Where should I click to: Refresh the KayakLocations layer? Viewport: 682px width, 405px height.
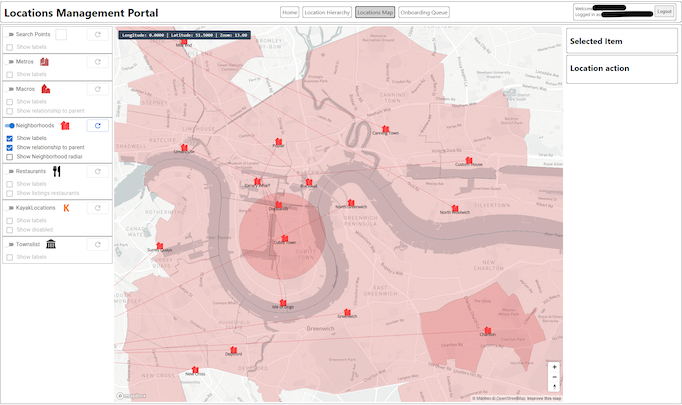tap(97, 208)
